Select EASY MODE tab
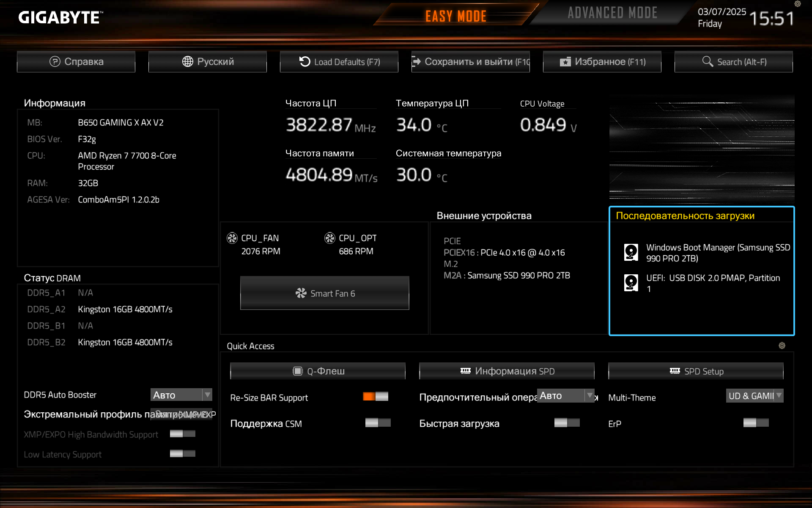 [x=456, y=16]
